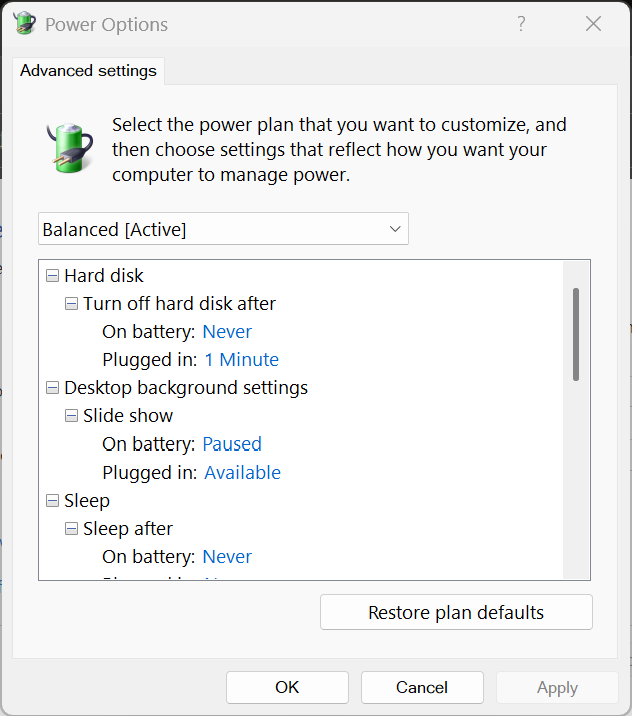Image resolution: width=632 pixels, height=716 pixels.
Task: Click hard disk On battery Never value
Action: pyautogui.click(x=227, y=331)
